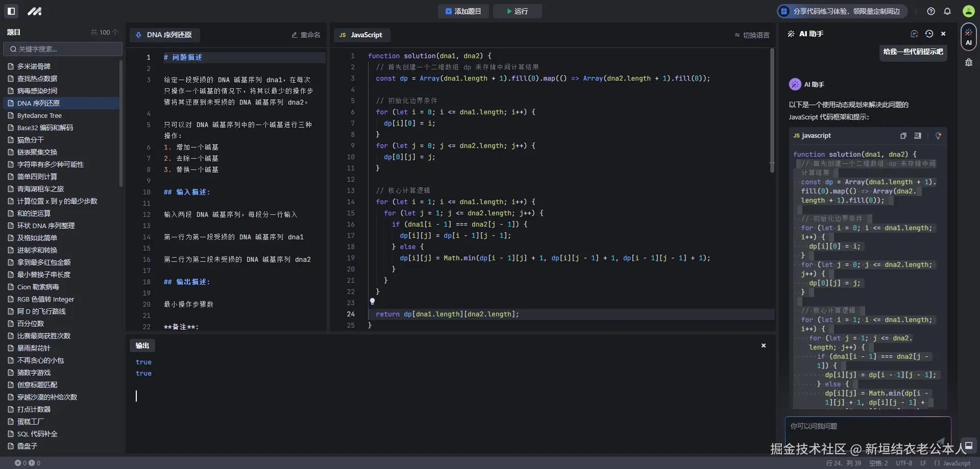This screenshot has height=469, width=980.
Task: Select the JavaScript editor tab
Action: [361, 35]
